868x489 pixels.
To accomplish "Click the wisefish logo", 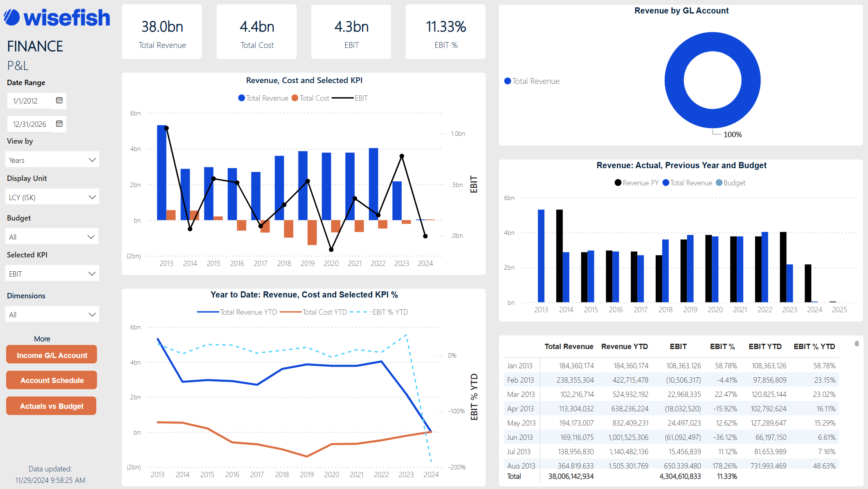I will pyautogui.click(x=57, y=18).
